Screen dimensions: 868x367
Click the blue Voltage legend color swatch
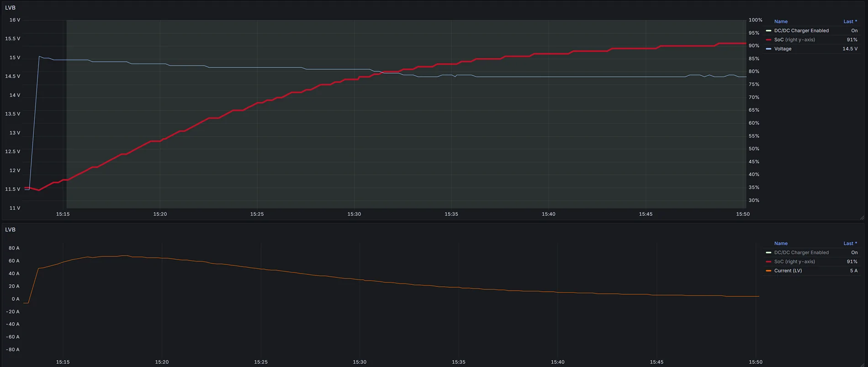(768, 49)
